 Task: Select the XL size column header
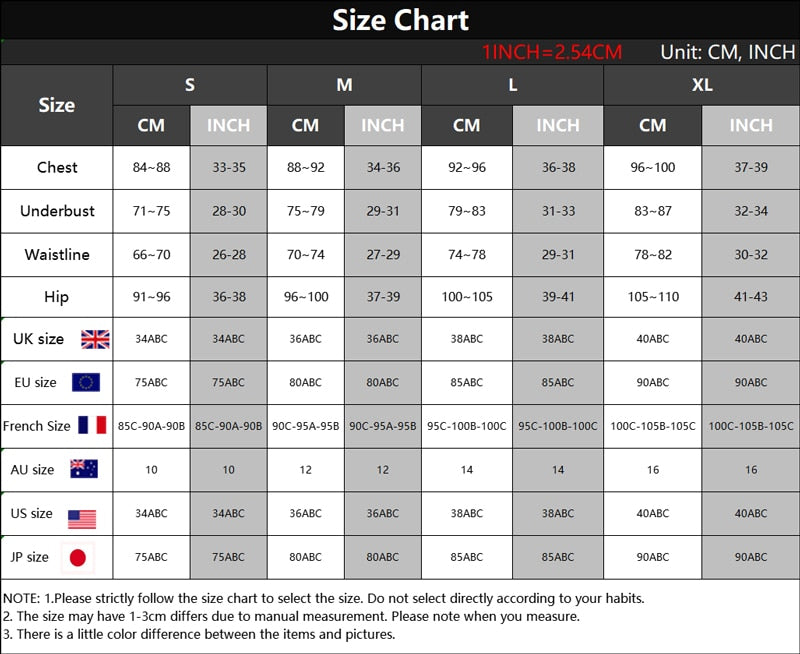click(702, 85)
